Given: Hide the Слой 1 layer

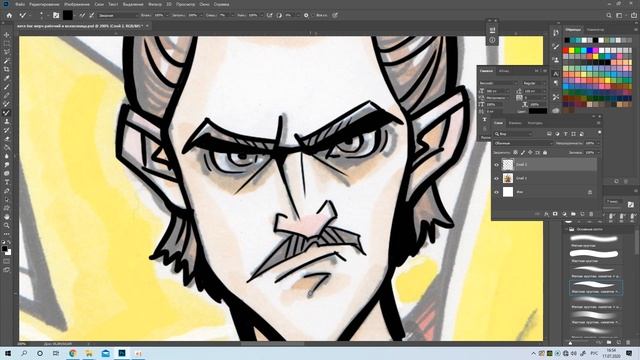Looking at the screenshot, I should click(x=496, y=178).
